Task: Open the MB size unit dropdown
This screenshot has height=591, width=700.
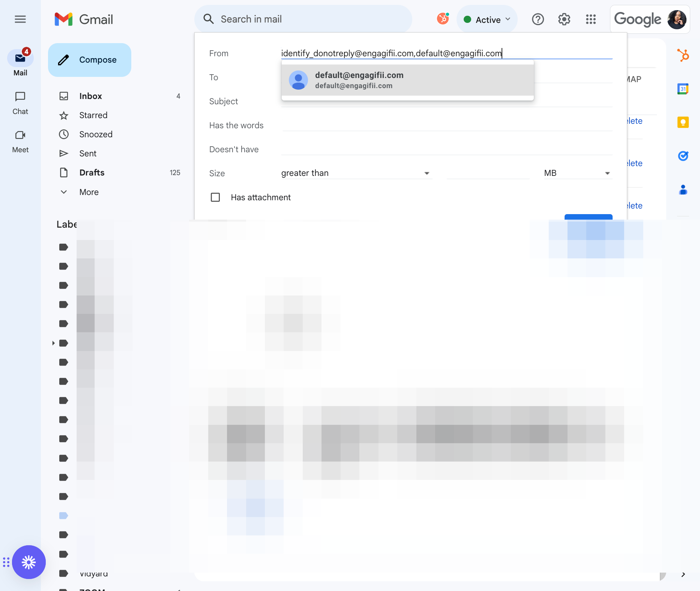Action: click(578, 173)
